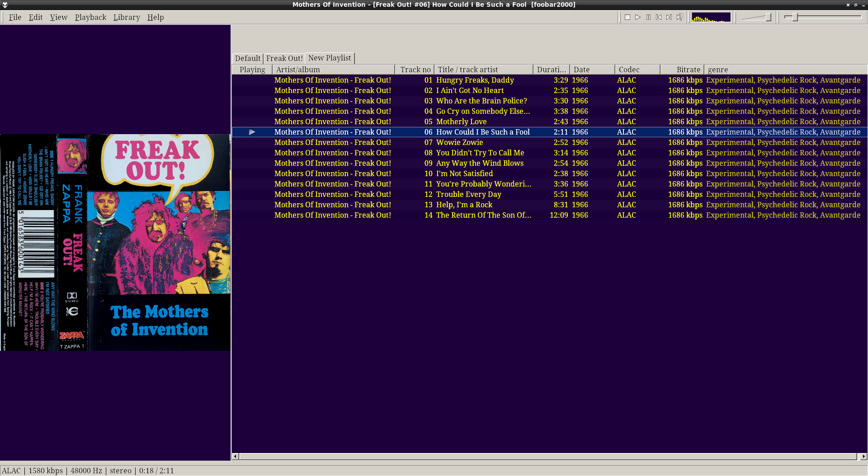Open the View menu
The width and height of the screenshot is (868, 476).
tap(59, 17)
